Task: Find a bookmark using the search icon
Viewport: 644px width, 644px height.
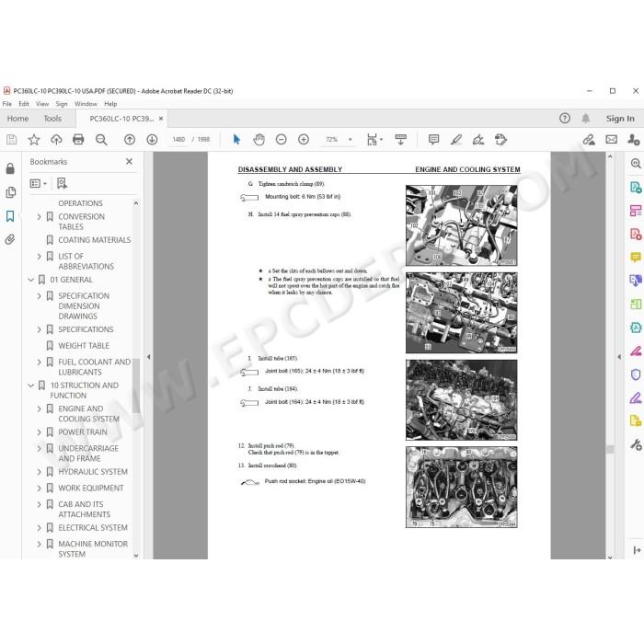Action: click(x=62, y=183)
